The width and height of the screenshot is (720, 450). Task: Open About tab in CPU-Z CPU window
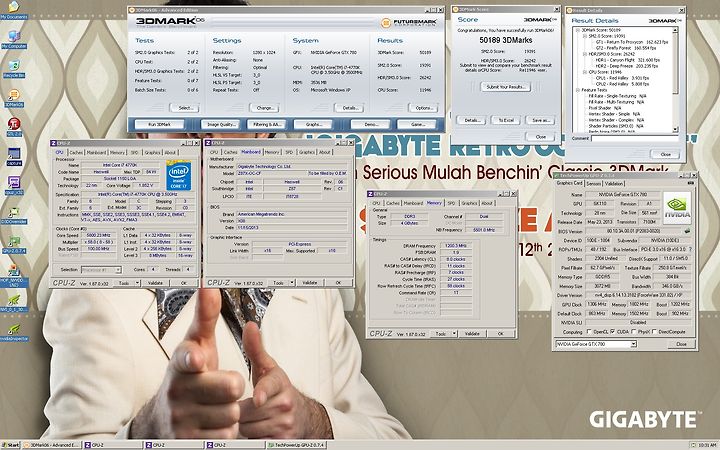(x=170, y=152)
